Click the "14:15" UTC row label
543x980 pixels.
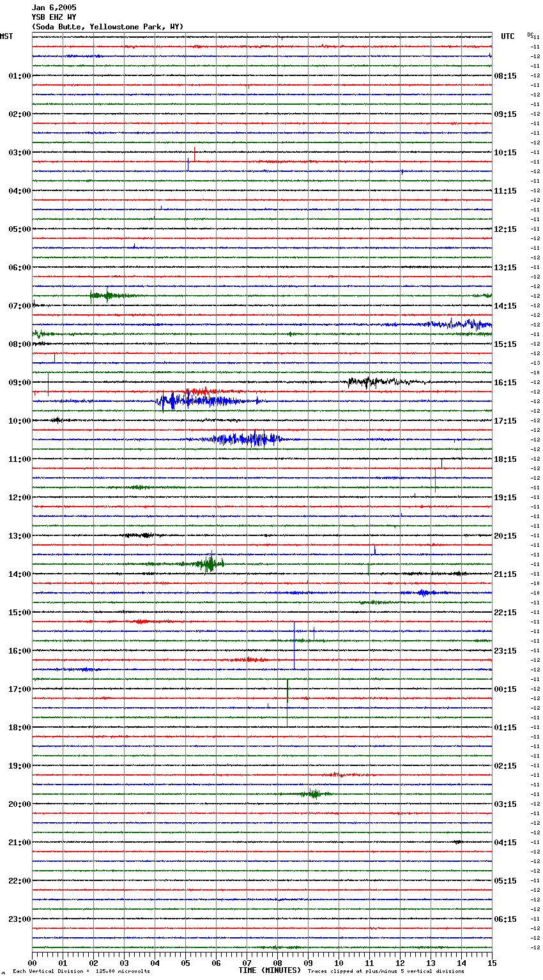point(505,306)
